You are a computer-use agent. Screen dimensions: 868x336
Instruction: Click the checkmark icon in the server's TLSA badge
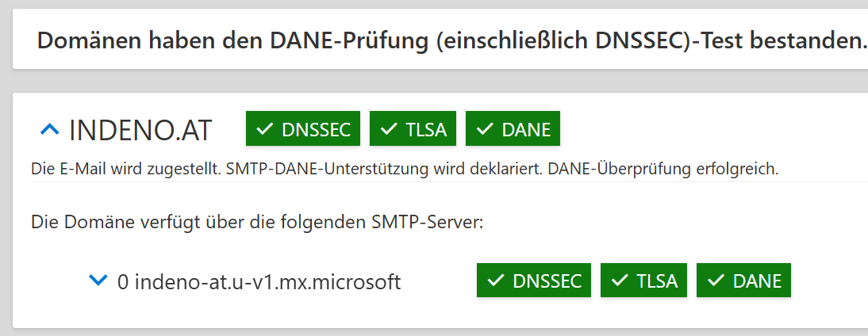coord(620,281)
